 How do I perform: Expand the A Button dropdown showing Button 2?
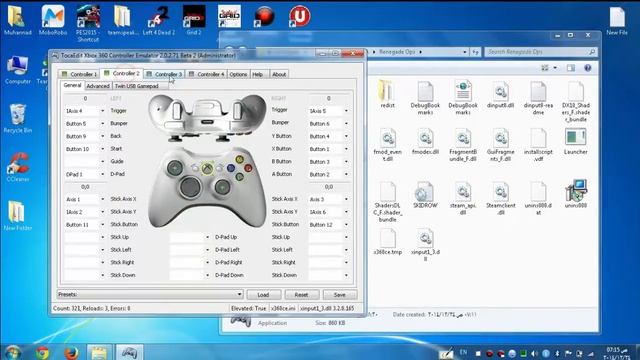[346, 174]
